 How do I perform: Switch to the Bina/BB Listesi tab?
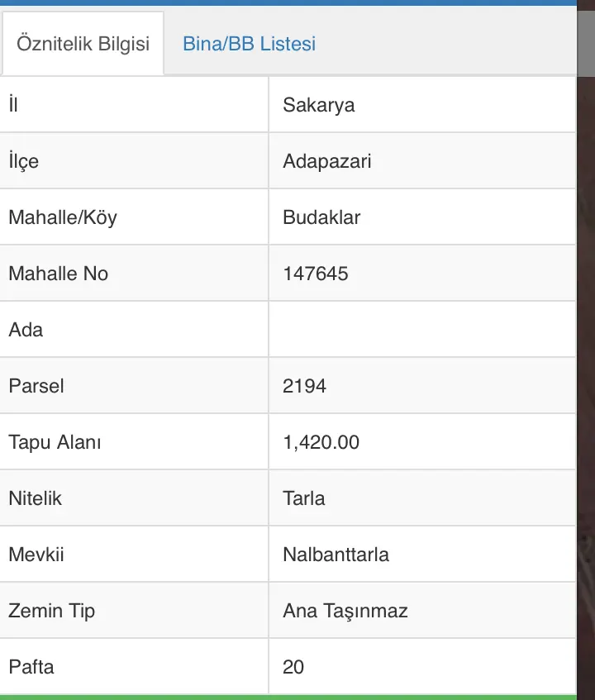(x=249, y=44)
